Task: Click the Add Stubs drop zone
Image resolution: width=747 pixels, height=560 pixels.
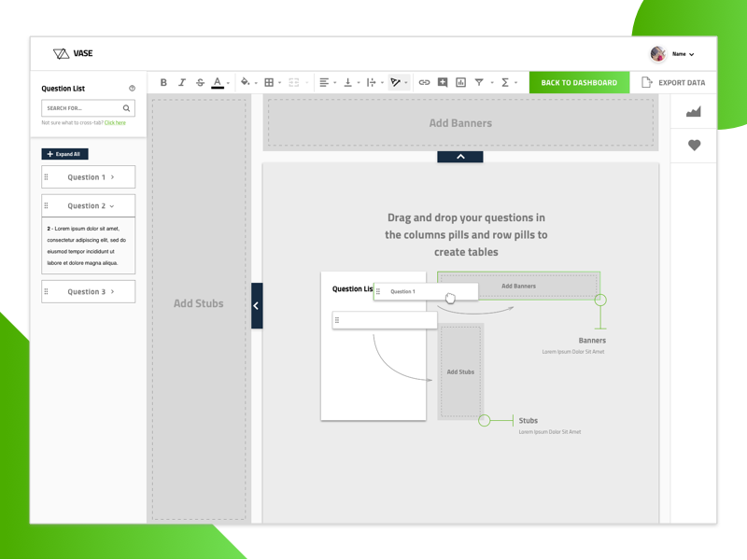Action: (199, 309)
